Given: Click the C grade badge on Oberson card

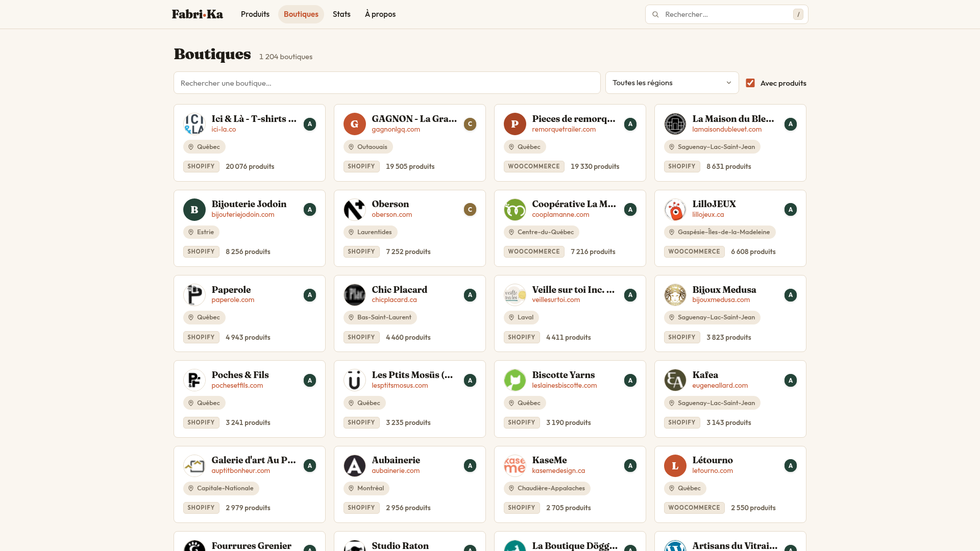Looking at the screenshot, I should [x=470, y=210].
